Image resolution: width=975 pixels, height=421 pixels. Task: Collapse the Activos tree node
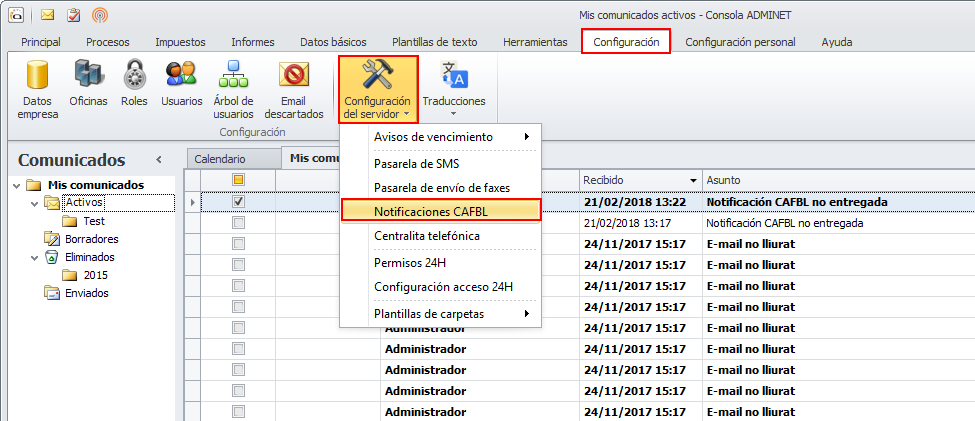pyautogui.click(x=35, y=203)
